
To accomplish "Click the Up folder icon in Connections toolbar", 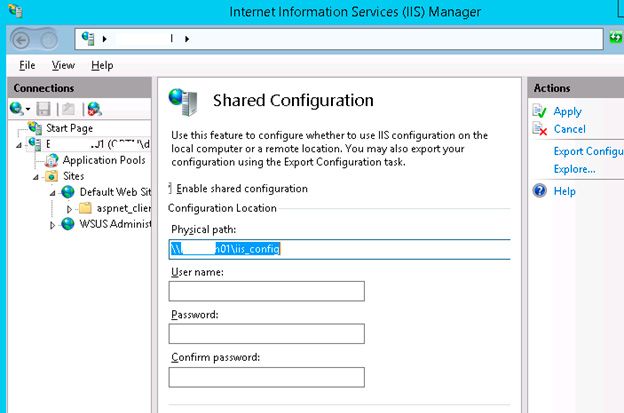I will (x=68, y=109).
